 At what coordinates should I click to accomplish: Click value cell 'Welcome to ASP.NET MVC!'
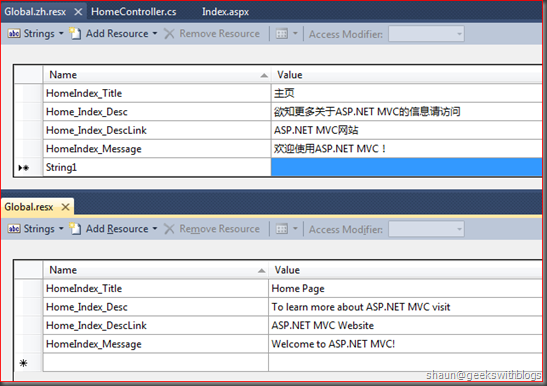pyautogui.click(x=405, y=344)
